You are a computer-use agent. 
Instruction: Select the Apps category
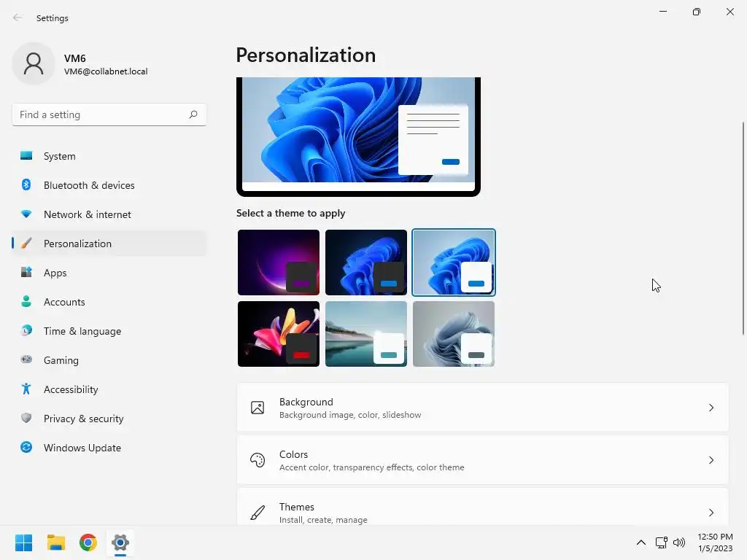click(109, 273)
